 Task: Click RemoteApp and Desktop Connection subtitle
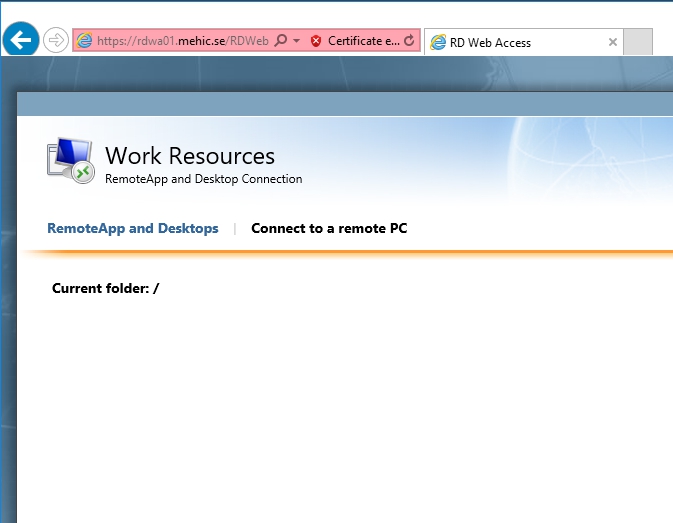coord(203,179)
